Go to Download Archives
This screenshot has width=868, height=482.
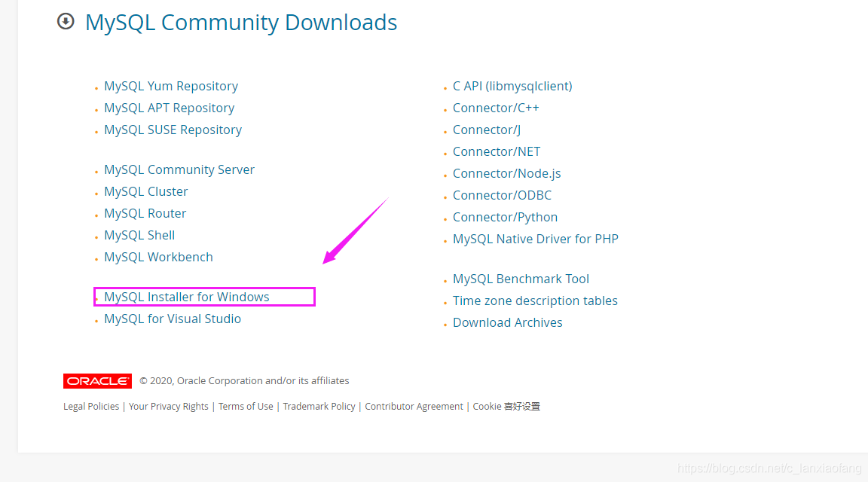click(x=508, y=322)
